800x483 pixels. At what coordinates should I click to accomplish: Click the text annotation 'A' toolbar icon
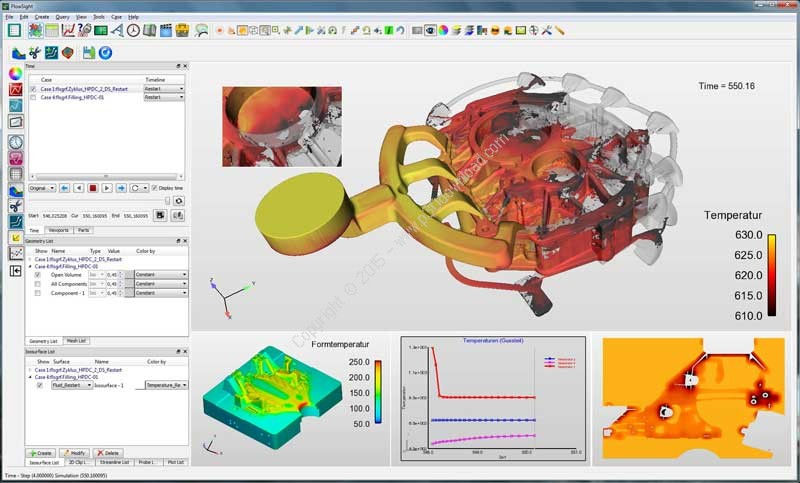pyautogui.click(x=117, y=31)
